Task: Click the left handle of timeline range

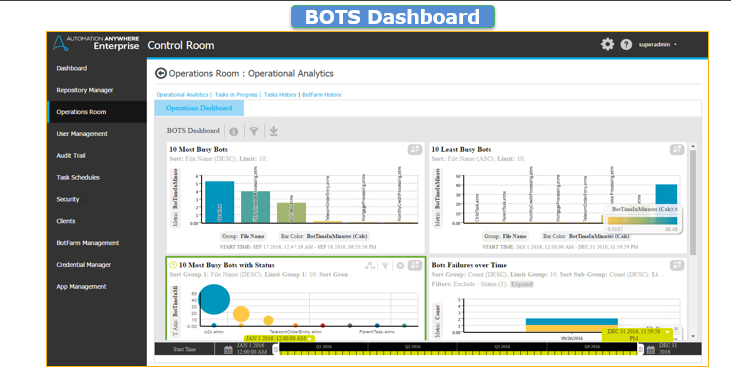Action: [276, 349]
